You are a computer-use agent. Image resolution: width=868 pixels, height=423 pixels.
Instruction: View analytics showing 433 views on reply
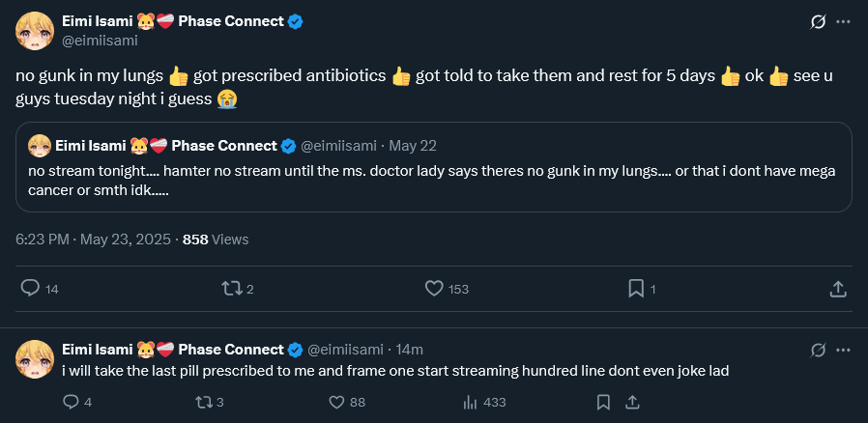click(x=471, y=402)
